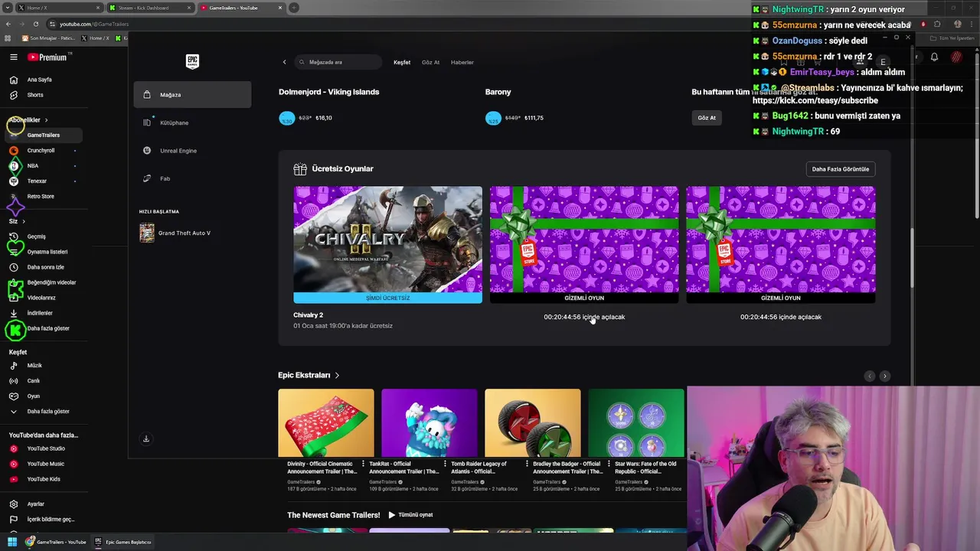Screen dimensions: 980x551
Task: Launch Grand Theft Auto V quick-launch entry
Action: (x=176, y=233)
